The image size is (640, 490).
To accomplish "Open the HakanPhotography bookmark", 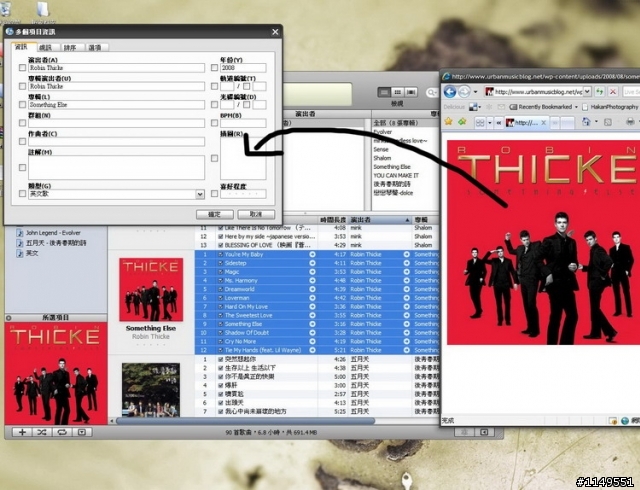I will click(x=610, y=107).
